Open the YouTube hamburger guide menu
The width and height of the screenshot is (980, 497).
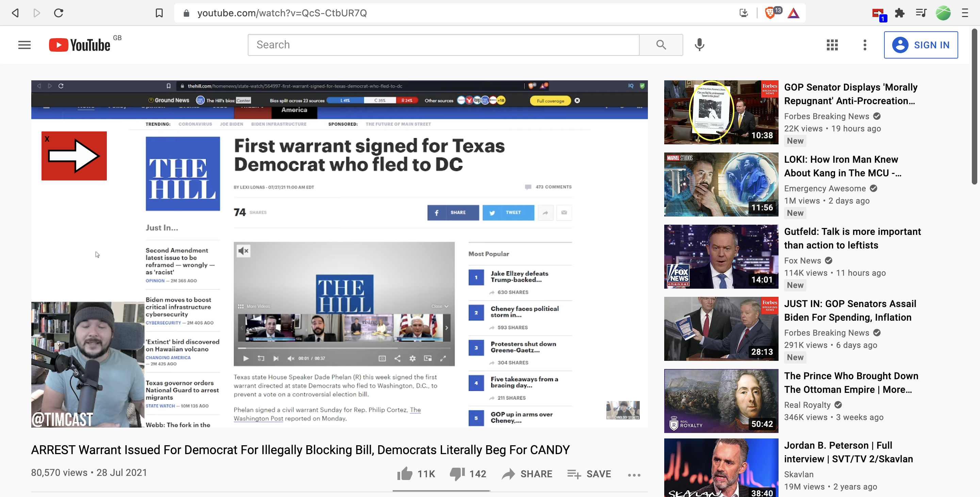[x=24, y=45]
